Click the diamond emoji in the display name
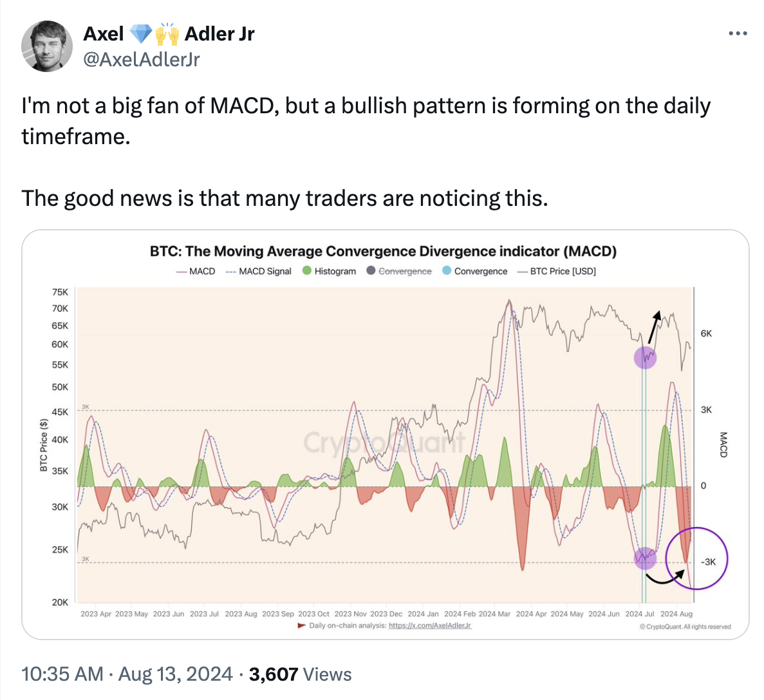764x700 pixels. [141, 33]
